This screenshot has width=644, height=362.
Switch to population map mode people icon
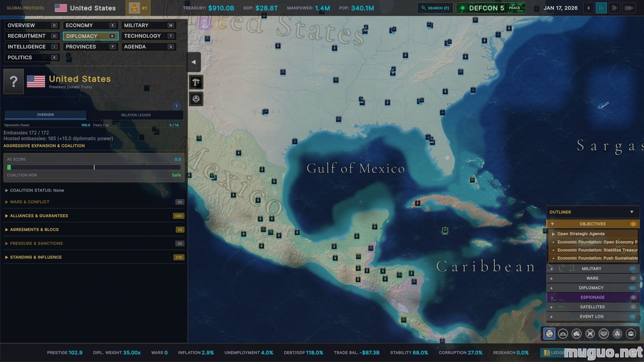coord(631,334)
